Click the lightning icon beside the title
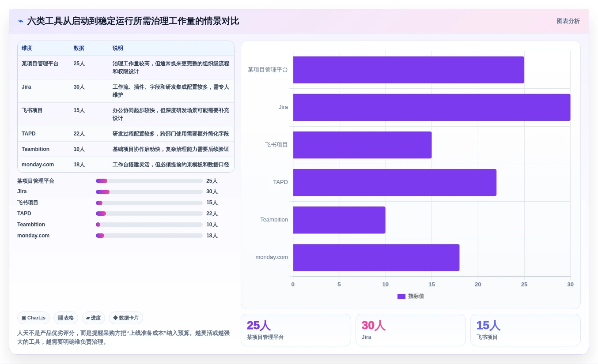This screenshot has height=364, width=598. (x=21, y=21)
